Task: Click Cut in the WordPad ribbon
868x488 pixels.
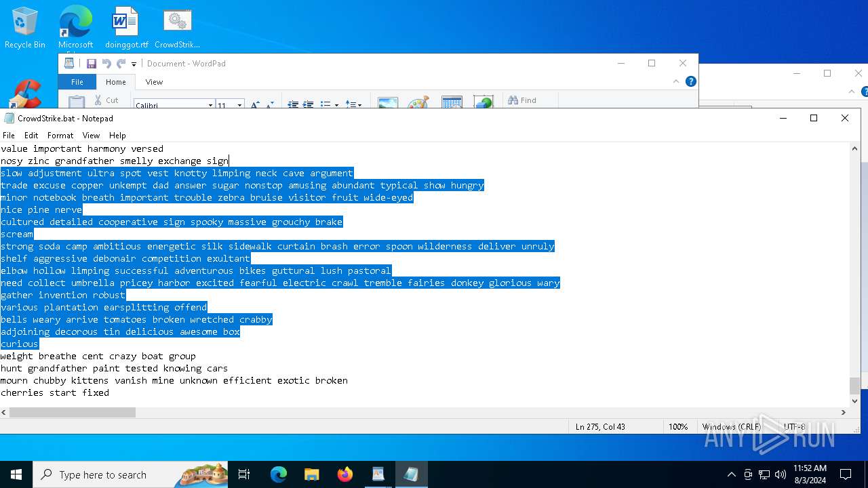Action: coord(106,100)
